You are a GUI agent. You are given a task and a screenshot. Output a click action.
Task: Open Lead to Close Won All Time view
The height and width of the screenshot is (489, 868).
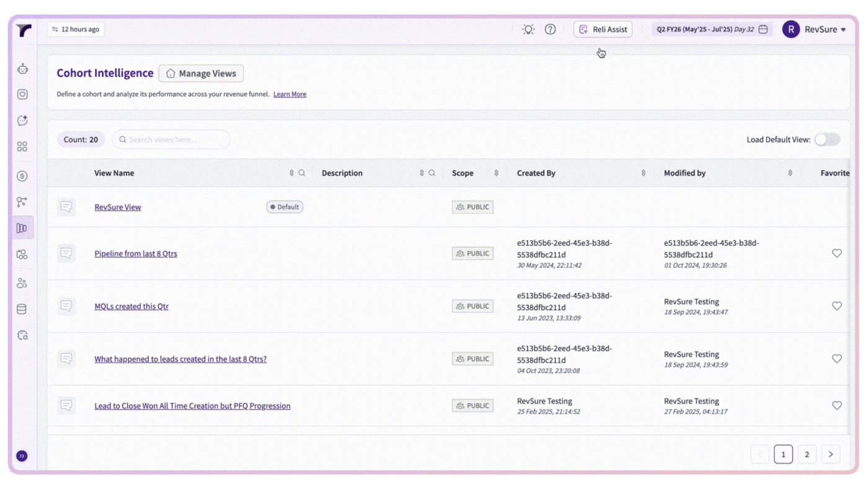[x=192, y=406]
